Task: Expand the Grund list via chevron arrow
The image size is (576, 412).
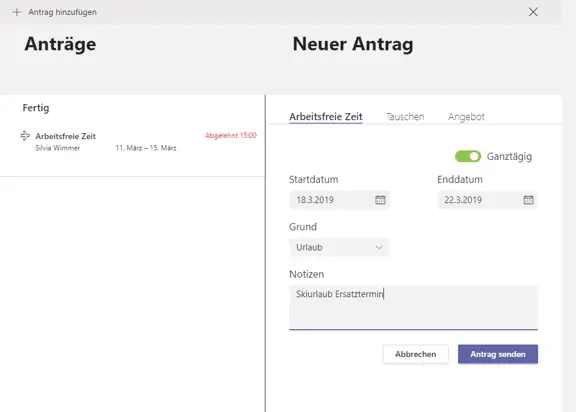Action: (x=379, y=247)
